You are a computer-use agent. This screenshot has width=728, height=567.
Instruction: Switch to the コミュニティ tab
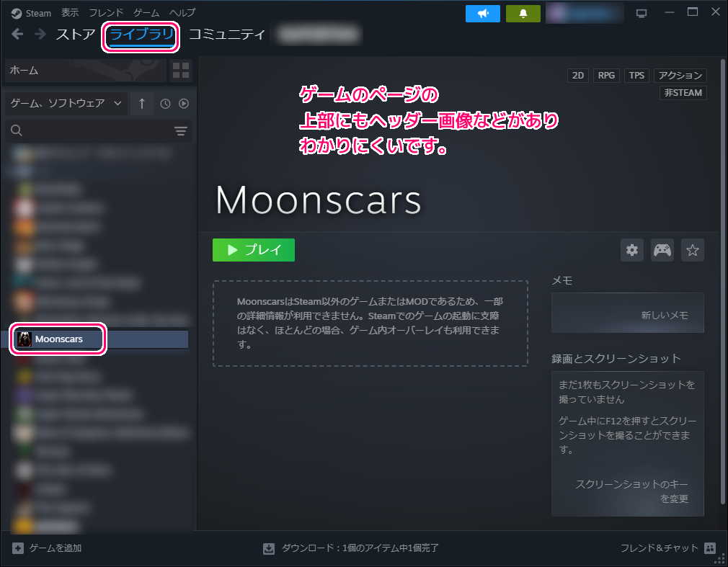pyautogui.click(x=227, y=34)
